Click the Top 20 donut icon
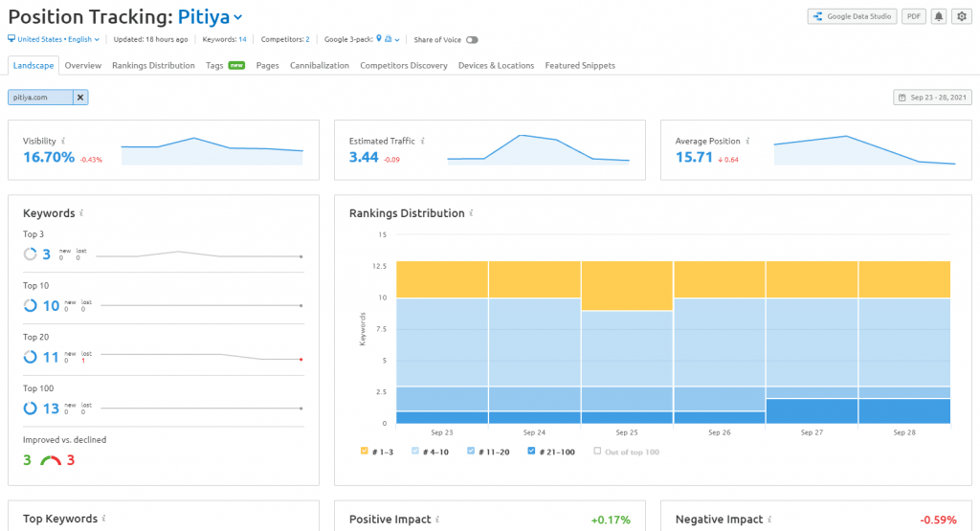This screenshot has width=980, height=531. 30,357
